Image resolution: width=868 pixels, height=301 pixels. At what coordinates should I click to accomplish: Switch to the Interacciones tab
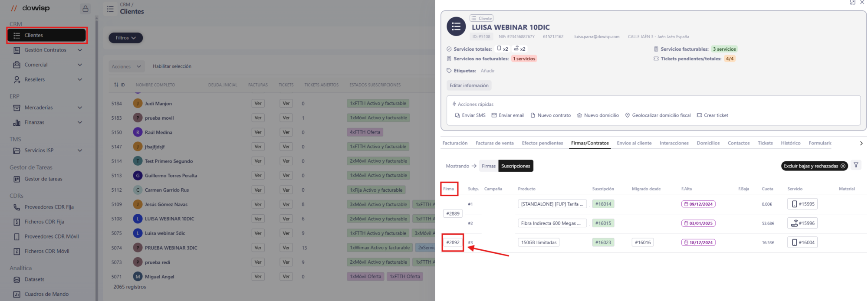click(674, 143)
